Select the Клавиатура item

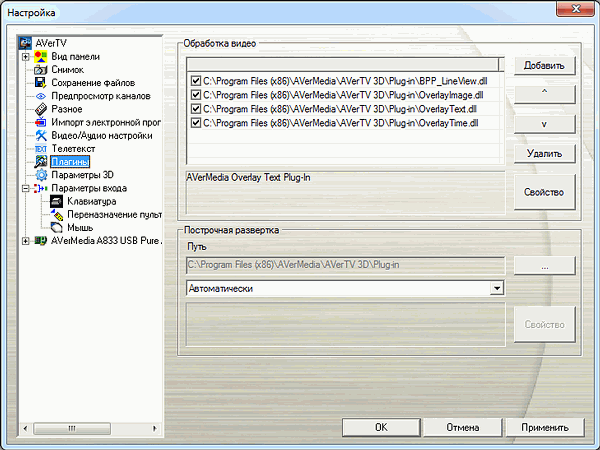[91, 201]
